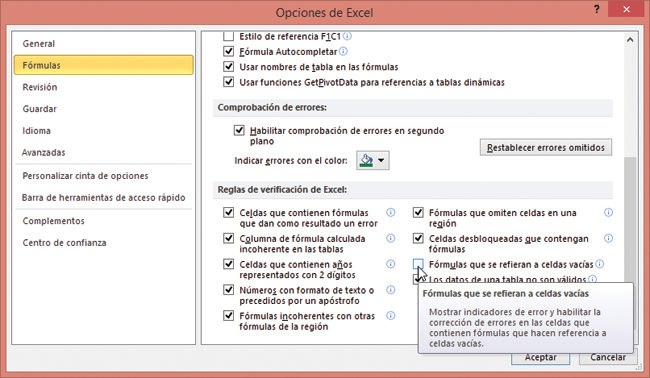Disable Habilitar comprobación de errores en segundo plano

(x=239, y=131)
